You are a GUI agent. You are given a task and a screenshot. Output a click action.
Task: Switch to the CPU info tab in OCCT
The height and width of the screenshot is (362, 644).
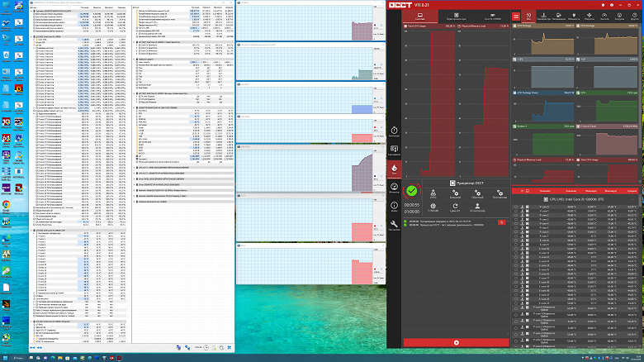[x=456, y=17]
